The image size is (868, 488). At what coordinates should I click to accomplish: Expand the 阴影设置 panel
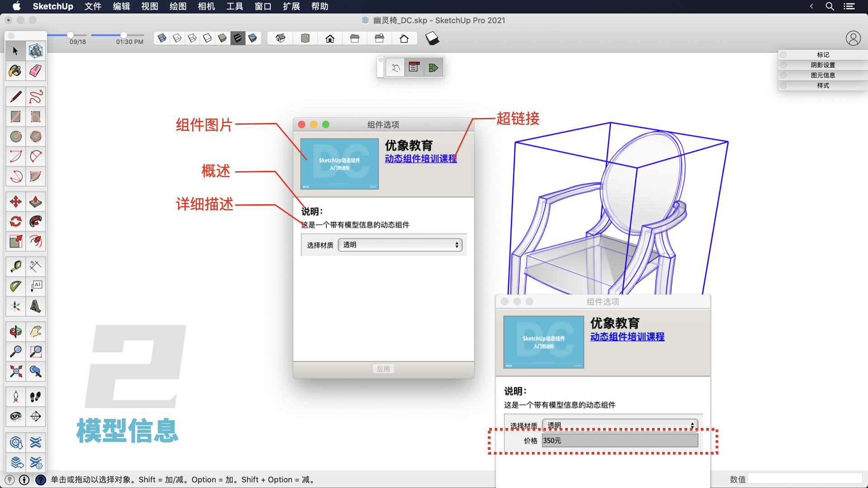pyautogui.click(x=822, y=65)
